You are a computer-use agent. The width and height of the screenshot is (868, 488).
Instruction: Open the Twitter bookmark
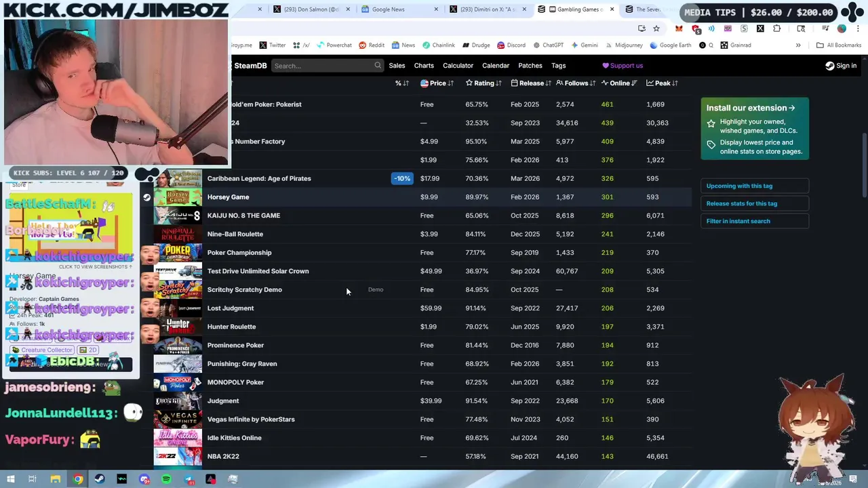point(273,45)
